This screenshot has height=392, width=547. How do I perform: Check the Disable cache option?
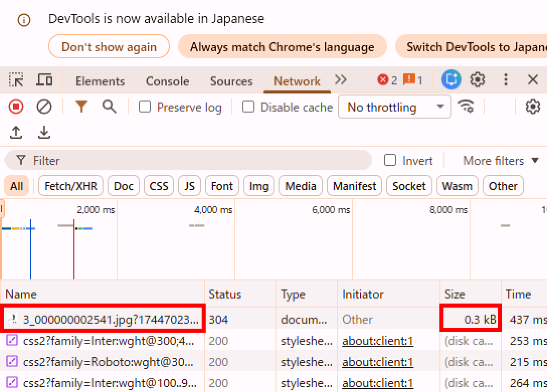tap(248, 107)
